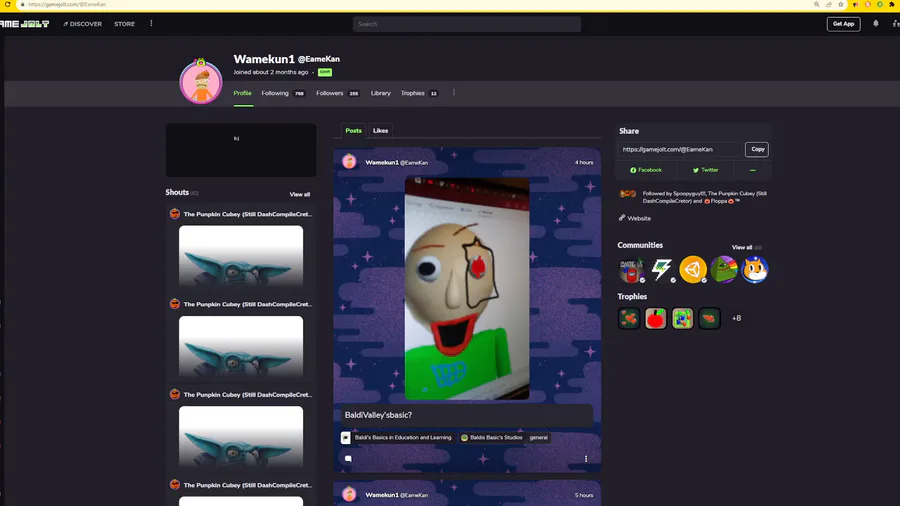Screen dimensions: 900x506
Task: View all communities
Action: pos(742,247)
